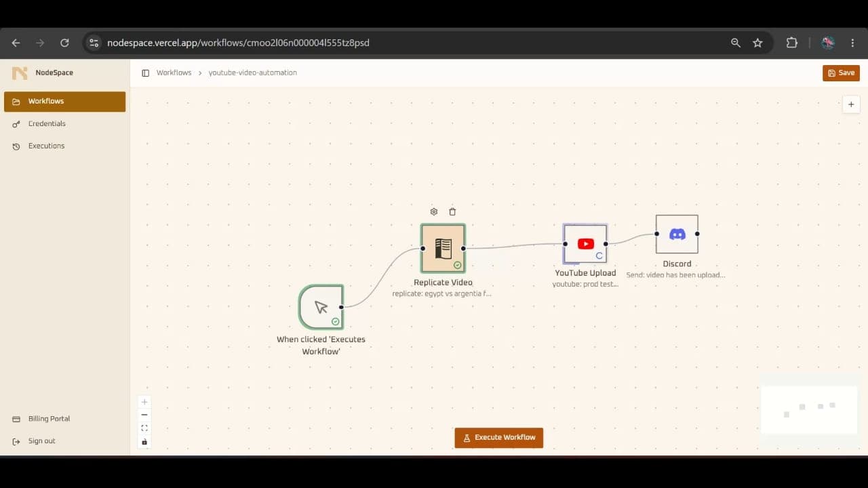The image size is (868, 488).
Task: Toggle the sidebar panel icon
Action: (145, 73)
